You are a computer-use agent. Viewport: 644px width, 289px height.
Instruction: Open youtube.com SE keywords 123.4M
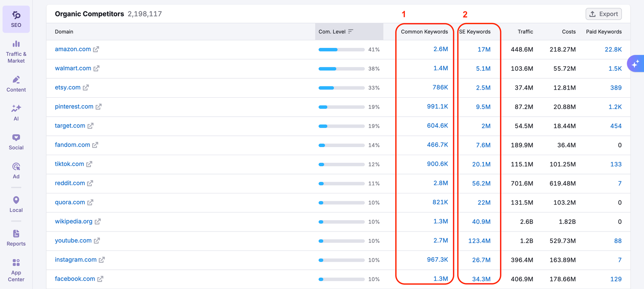pos(479,241)
